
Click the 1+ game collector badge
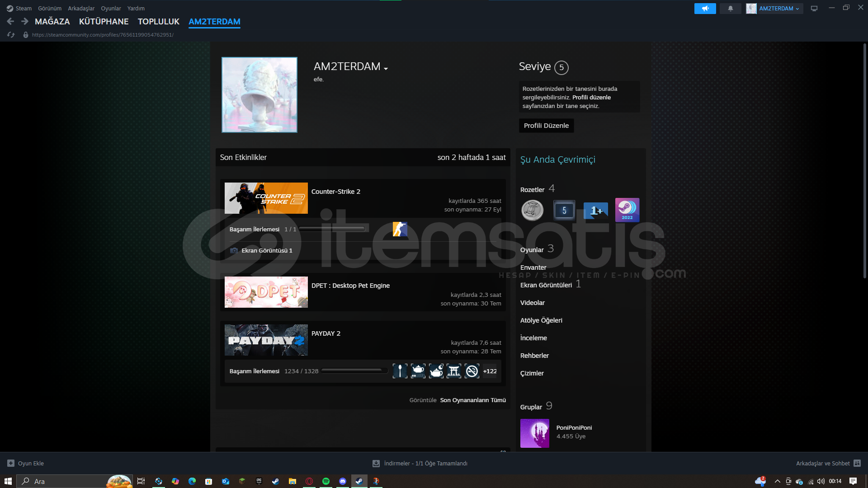595,211
